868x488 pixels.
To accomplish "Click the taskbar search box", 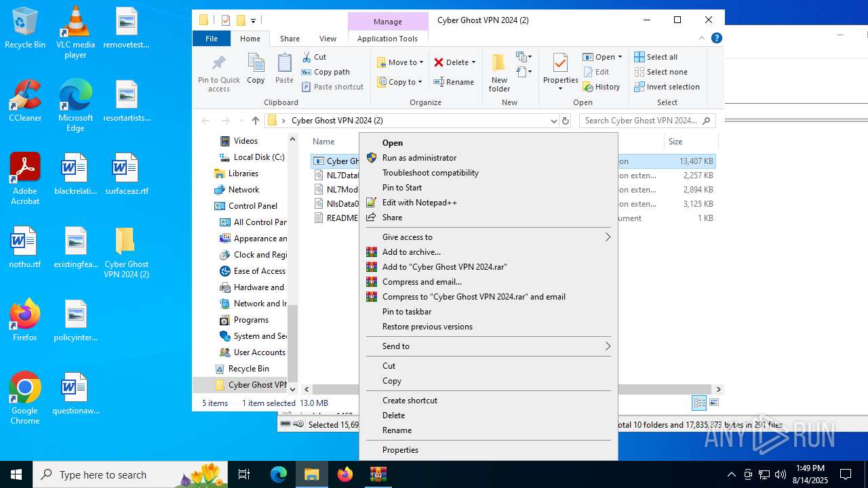I will tap(130, 474).
